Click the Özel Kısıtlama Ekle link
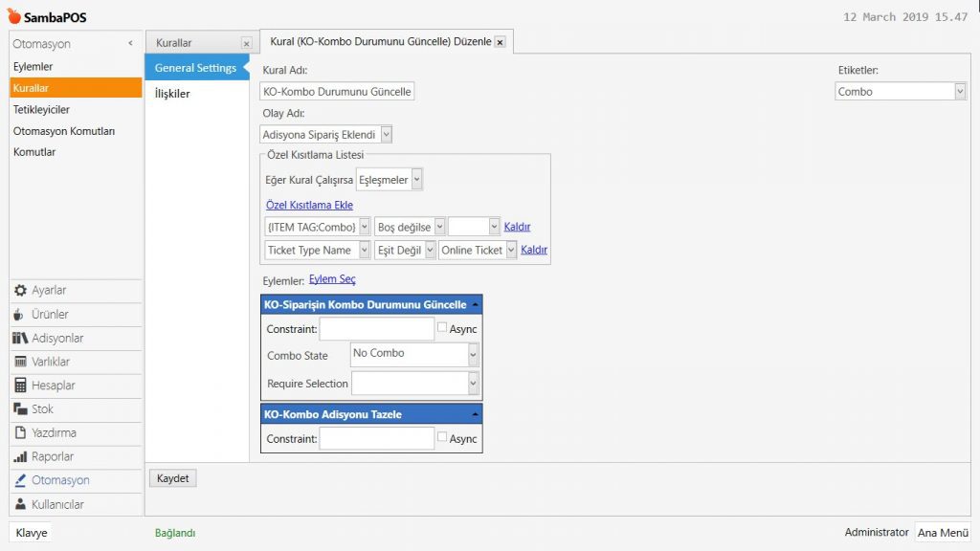 tap(309, 205)
